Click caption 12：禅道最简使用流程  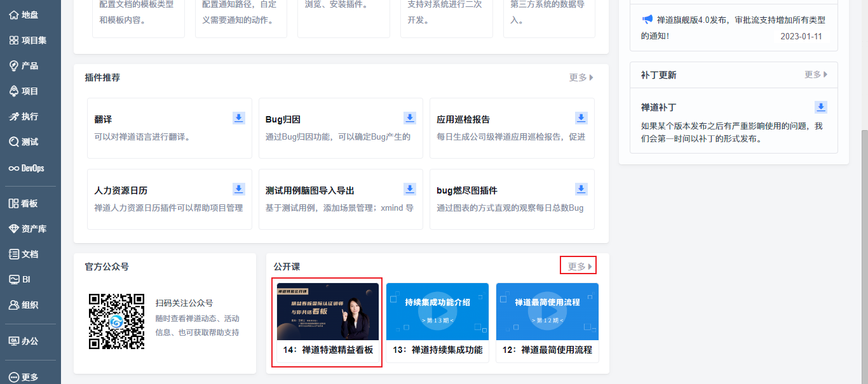(547, 350)
